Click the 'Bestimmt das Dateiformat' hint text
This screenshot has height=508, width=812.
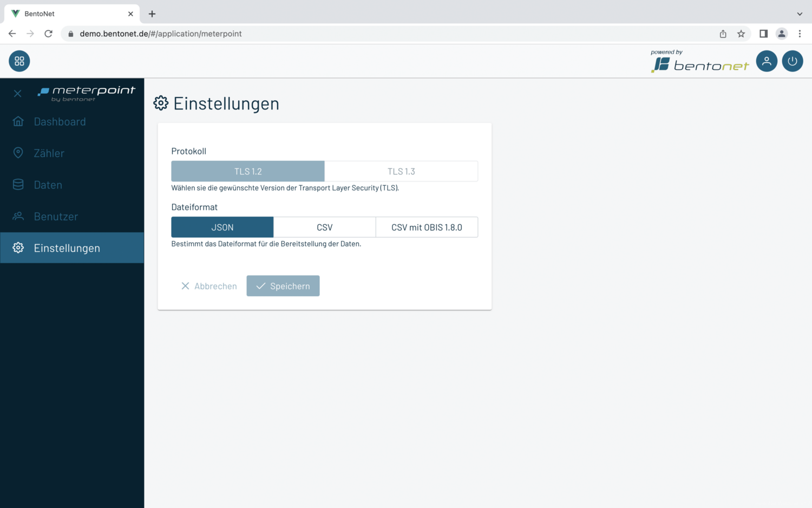tap(266, 244)
